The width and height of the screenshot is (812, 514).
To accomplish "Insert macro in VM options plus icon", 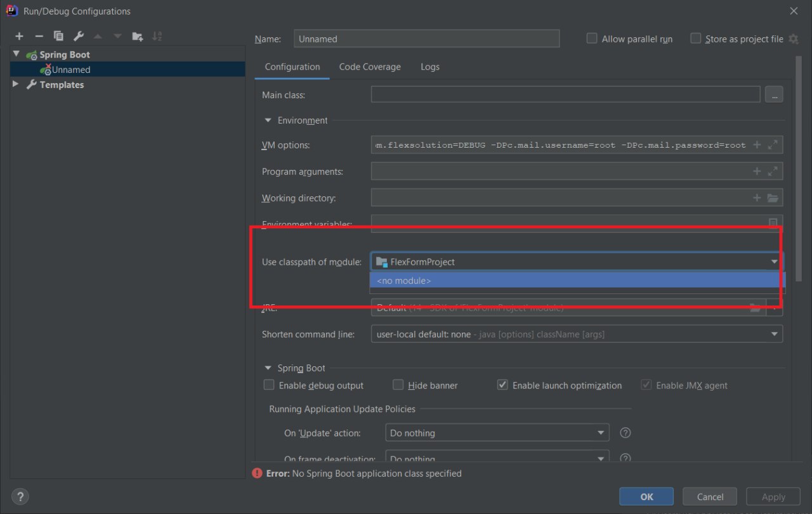I will click(x=757, y=145).
